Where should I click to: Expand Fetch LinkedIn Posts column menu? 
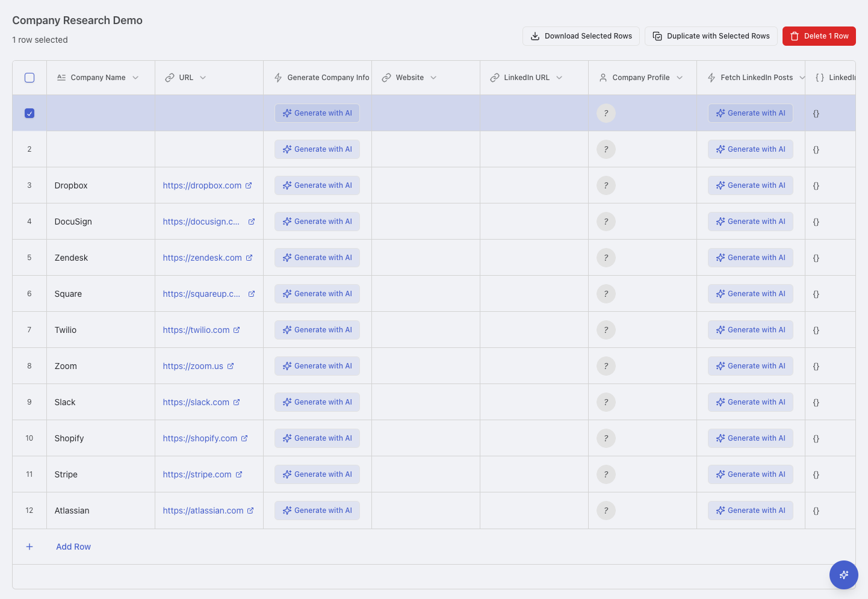[x=802, y=78]
